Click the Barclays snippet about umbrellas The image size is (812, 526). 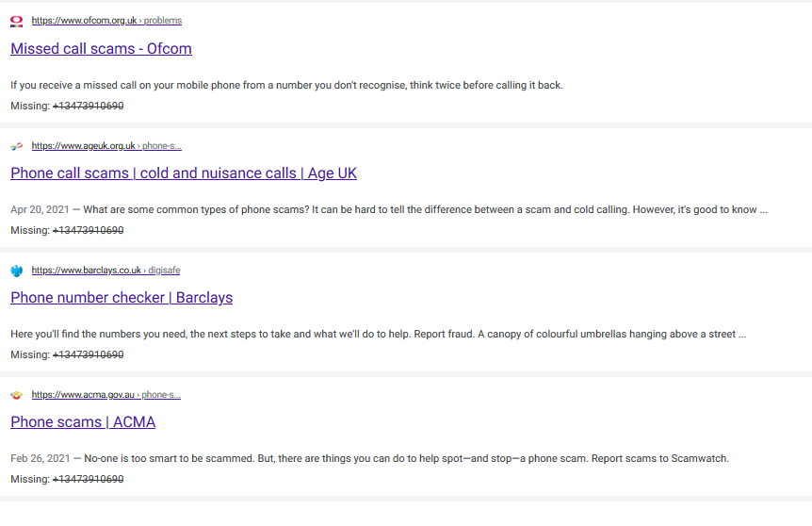378,334
